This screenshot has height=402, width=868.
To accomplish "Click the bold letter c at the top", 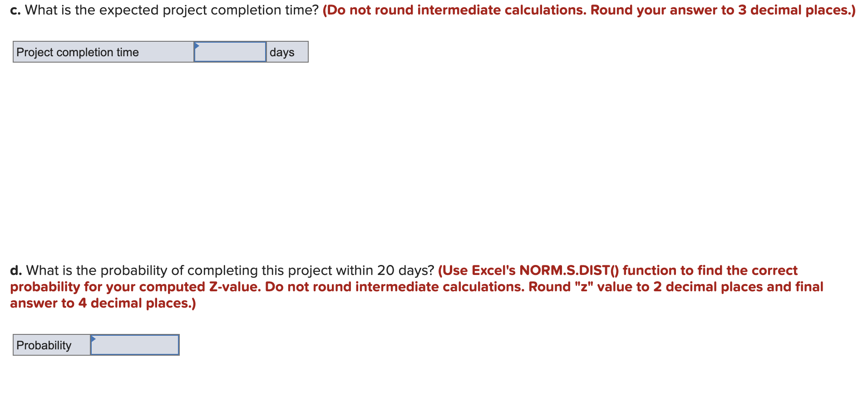I will coord(15,10).
